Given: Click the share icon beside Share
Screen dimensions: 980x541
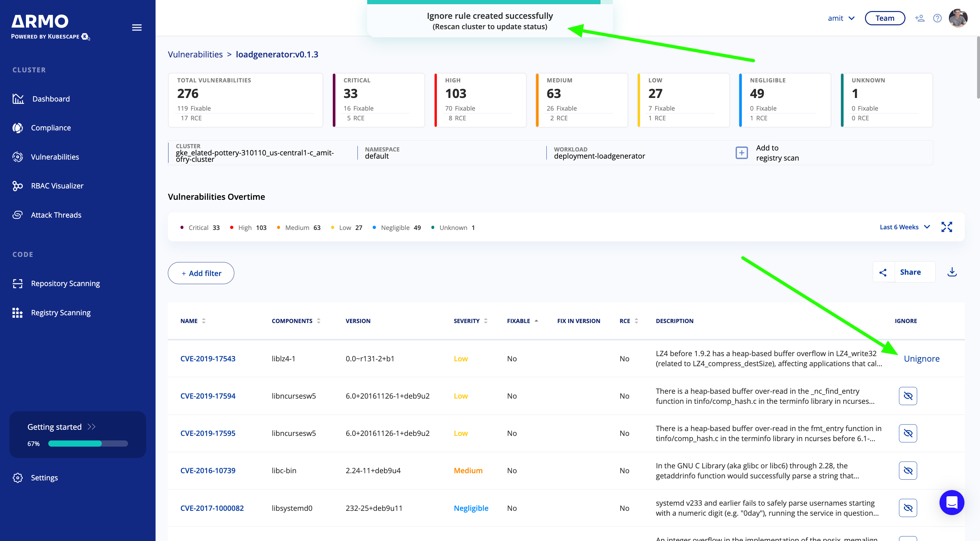Looking at the screenshot, I should (x=883, y=272).
